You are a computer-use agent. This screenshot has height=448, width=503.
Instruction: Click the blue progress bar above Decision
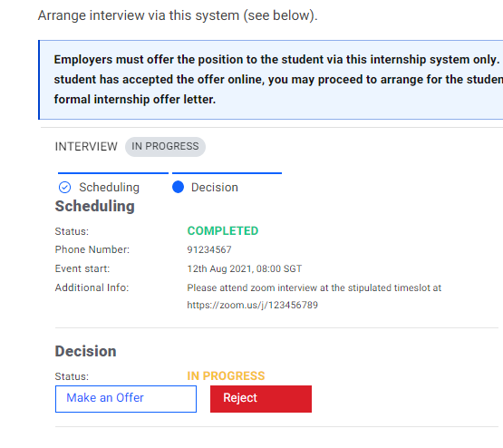coord(227,173)
